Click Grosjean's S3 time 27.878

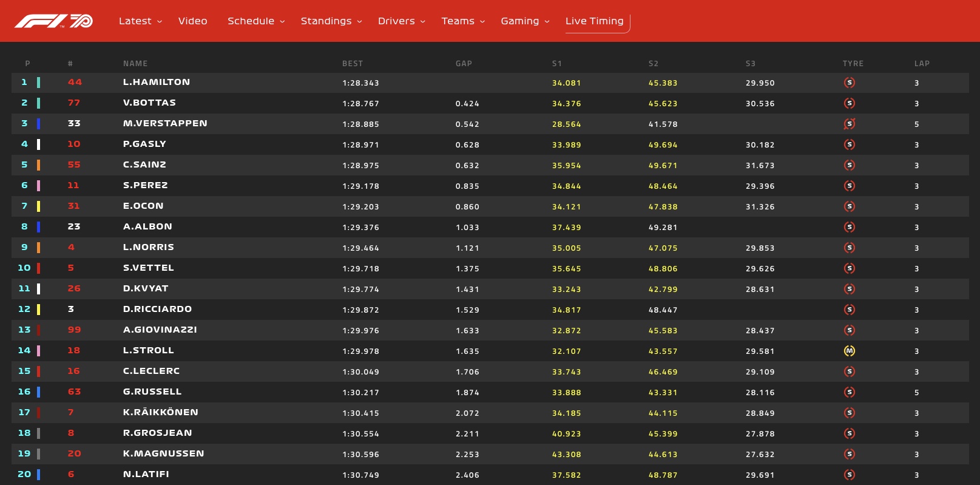(760, 434)
